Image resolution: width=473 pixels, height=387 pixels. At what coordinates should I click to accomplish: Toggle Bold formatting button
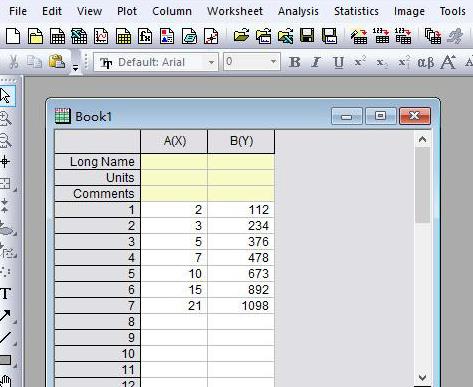(294, 62)
